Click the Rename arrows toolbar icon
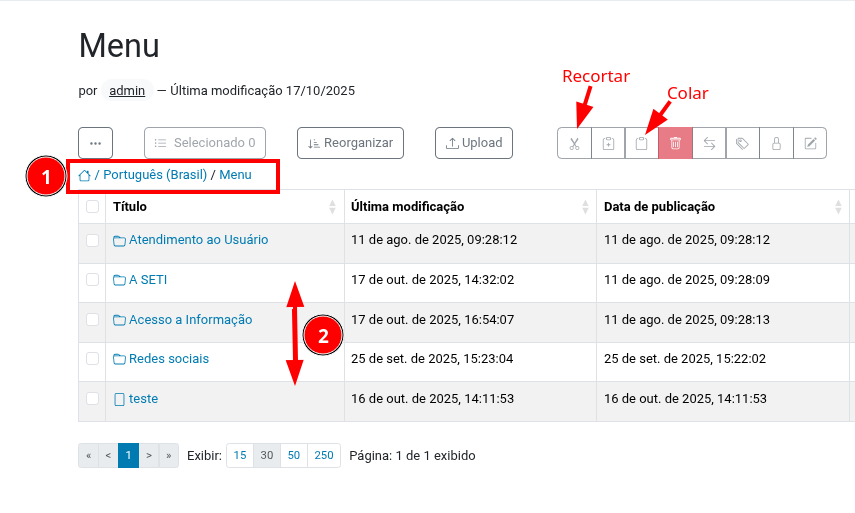The width and height of the screenshot is (855, 513). (709, 143)
